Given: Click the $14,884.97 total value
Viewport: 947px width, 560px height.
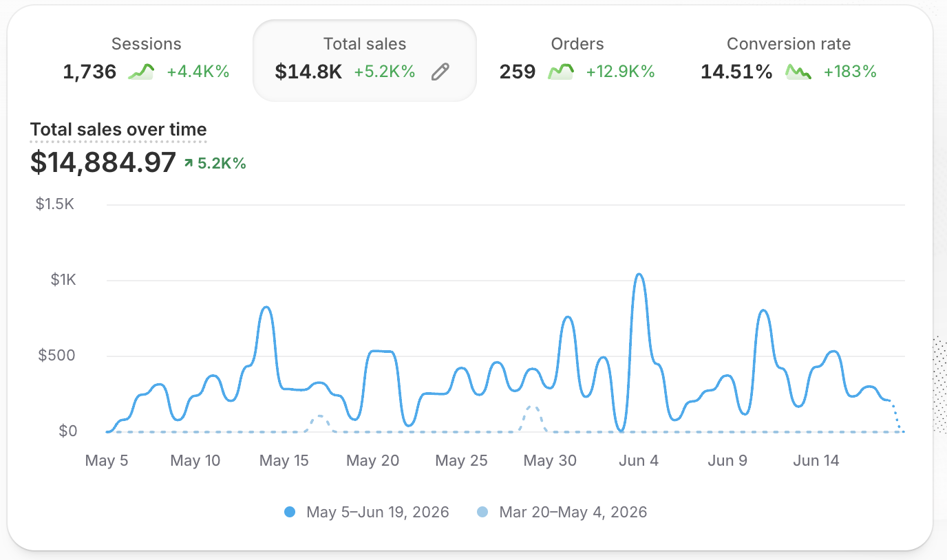Looking at the screenshot, I should tap(103, 162).
